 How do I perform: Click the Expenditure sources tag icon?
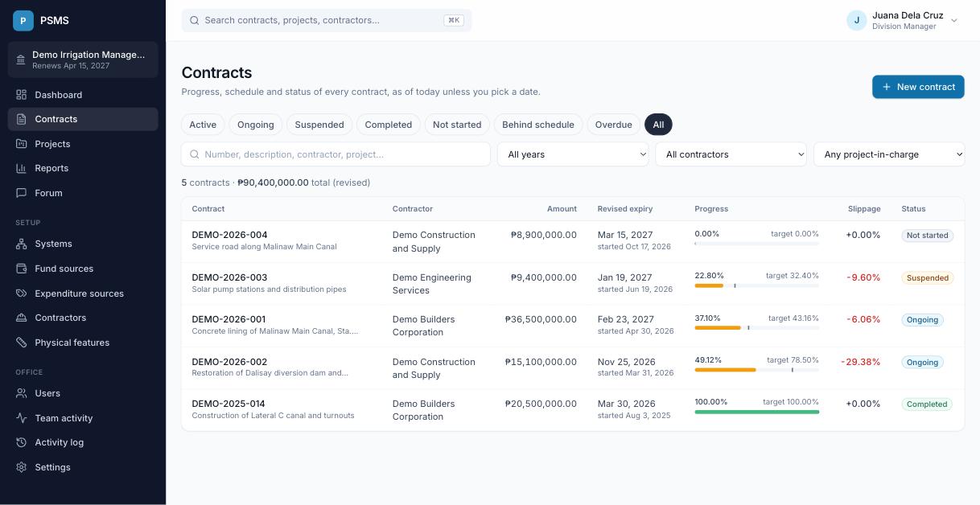pyautogui.click(x=22, y=294)
